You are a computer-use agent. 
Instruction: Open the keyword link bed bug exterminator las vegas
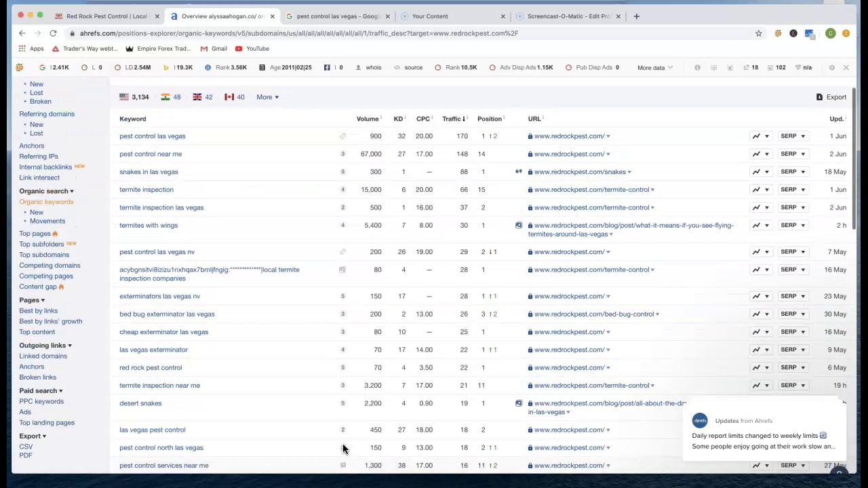click(x=167, y=314)
